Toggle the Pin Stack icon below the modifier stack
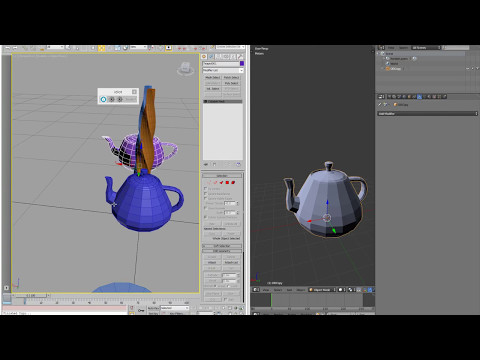Viewport: 480px width, 360px height. [x=206, y=164]
